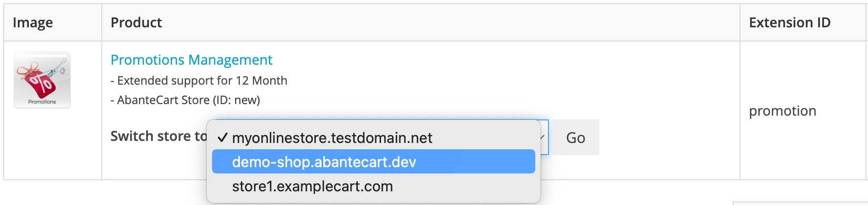This screenshot has width=868, height=205.
Task: Choose demo-shop.abantecart.dev in the dropdown
Action: tap(374, 161)
